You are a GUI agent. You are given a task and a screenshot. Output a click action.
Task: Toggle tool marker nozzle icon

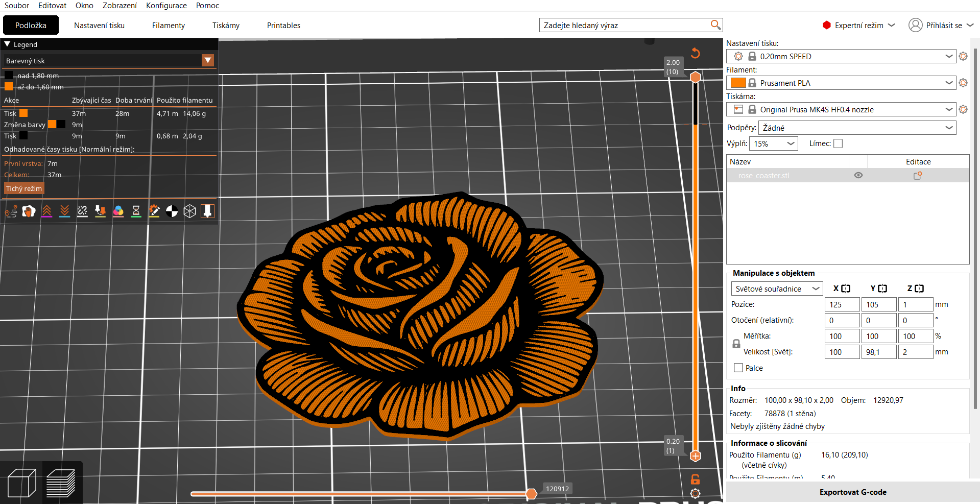pos(208,211)
